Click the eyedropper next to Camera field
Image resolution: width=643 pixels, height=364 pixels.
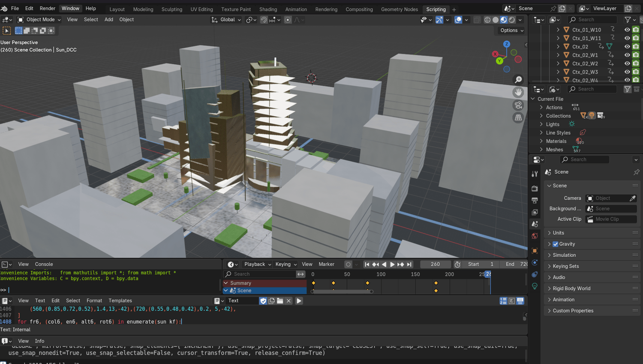coord(632,198)
